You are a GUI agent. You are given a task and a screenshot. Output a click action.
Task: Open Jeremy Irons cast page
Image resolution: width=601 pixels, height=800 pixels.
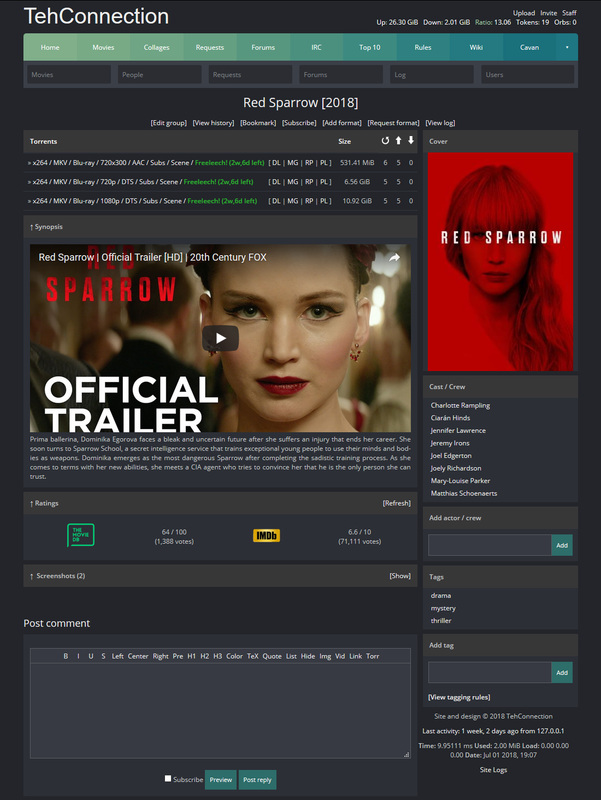[450, 443]
